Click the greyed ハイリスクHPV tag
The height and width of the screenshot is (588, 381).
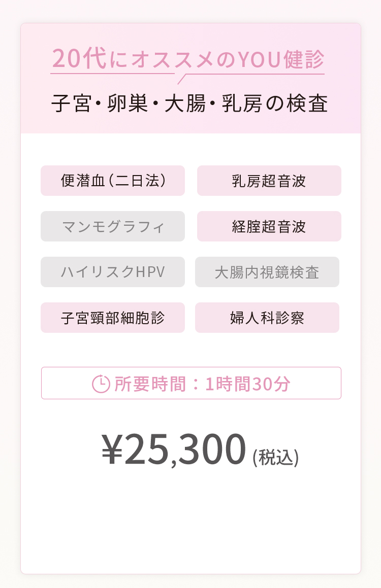pyautogui.click(x=113, y=272)
